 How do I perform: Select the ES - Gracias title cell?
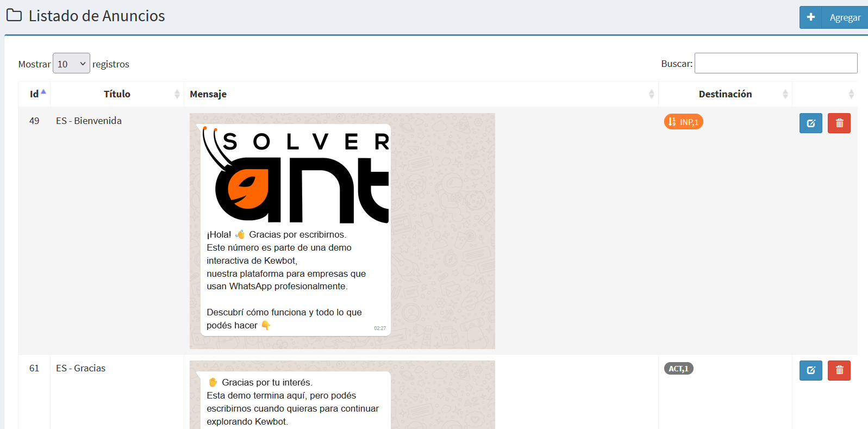pos(80,368)
